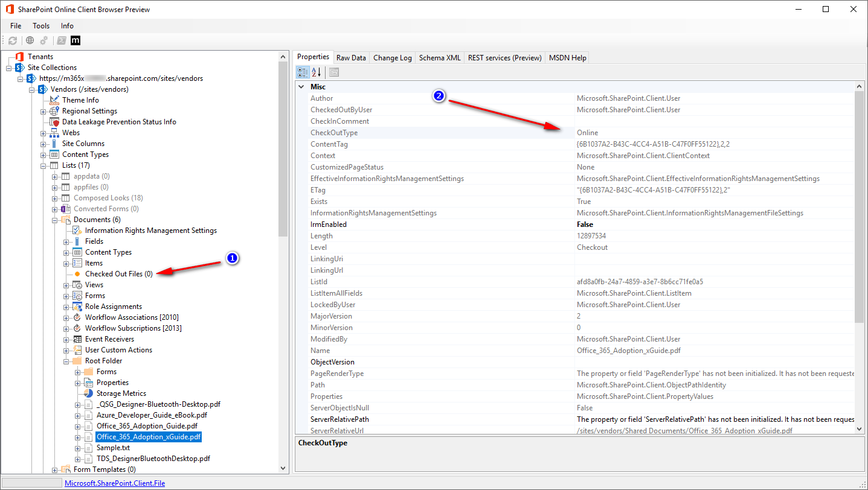Collapse the Misc property category
Screen dimensions: 868x490
[x=301, y=87]
